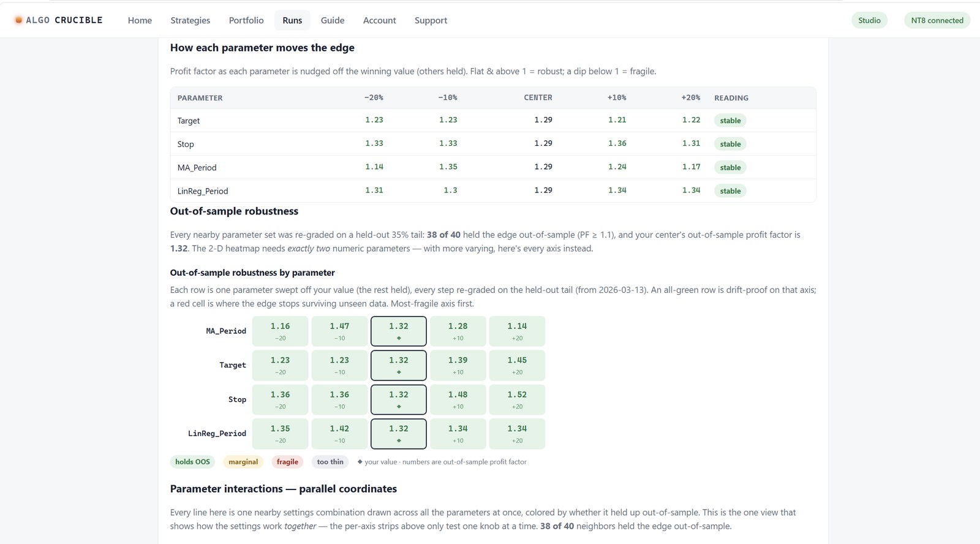Click the CENTER column header
The height and width of the screenshot is (544, 980).
[x=538, y=98]
